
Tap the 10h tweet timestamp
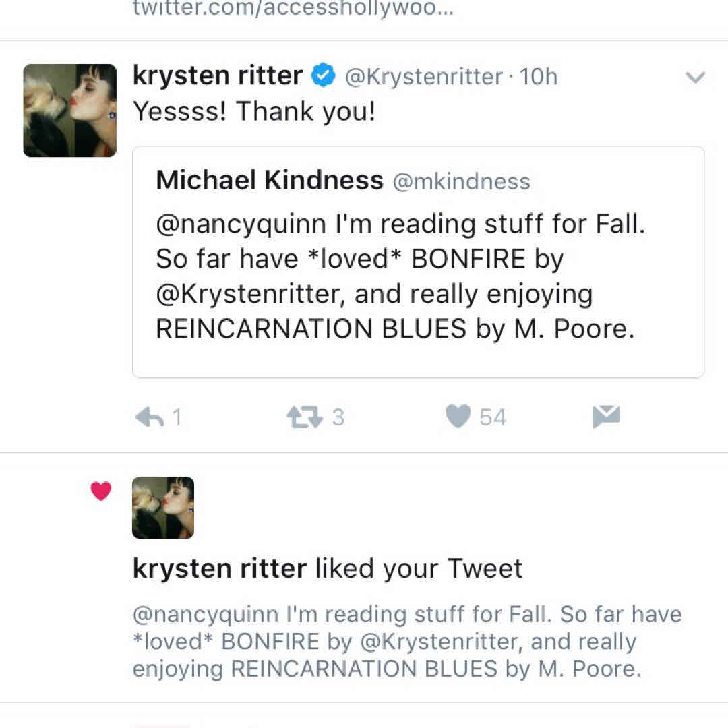(x=539, y=77)
